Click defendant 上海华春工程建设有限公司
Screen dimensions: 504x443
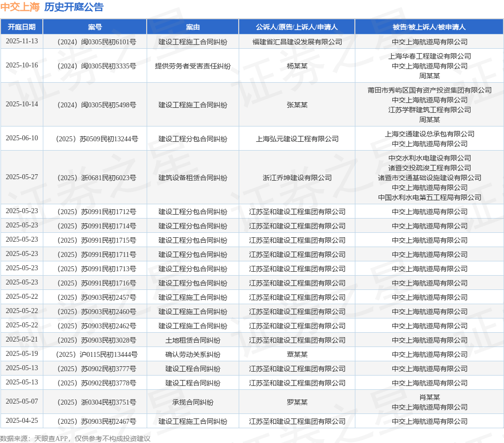[x=429, y=56]
